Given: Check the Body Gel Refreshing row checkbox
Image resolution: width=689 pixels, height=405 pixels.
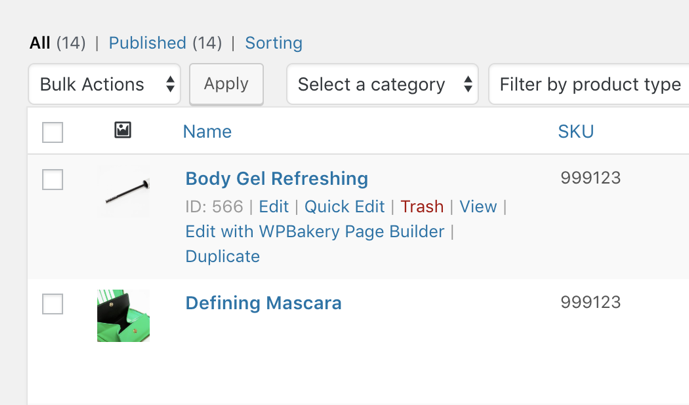Looking at the screenshot, I should [52, 179].
